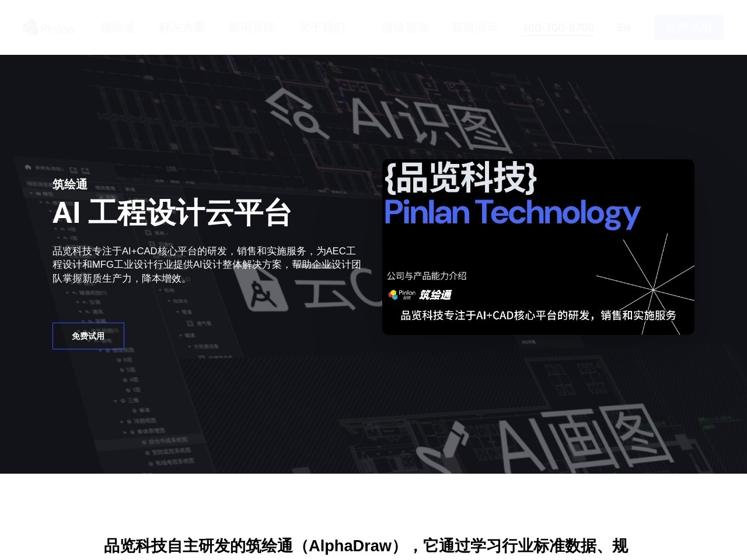Call the 400-700-8700 phone link

point(558,27)
